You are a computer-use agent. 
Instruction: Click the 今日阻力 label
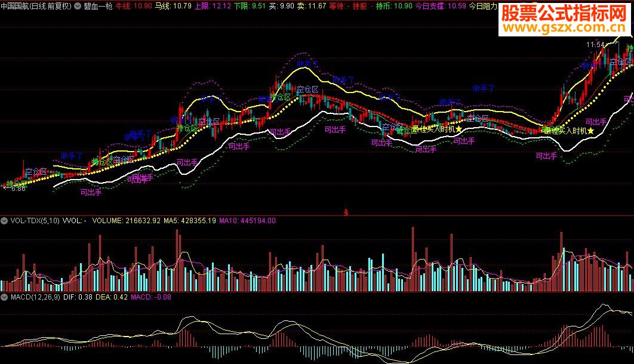(x=483, y=6)
